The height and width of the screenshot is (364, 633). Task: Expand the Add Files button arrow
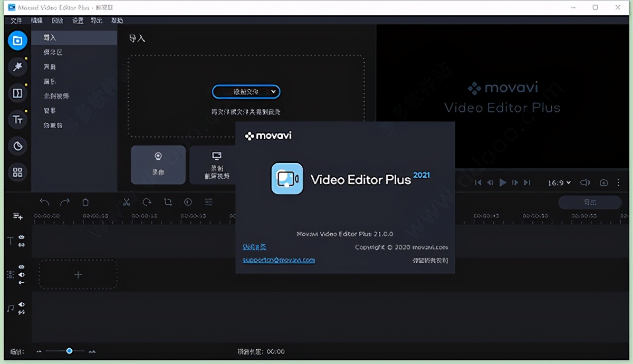pos(273,92)
